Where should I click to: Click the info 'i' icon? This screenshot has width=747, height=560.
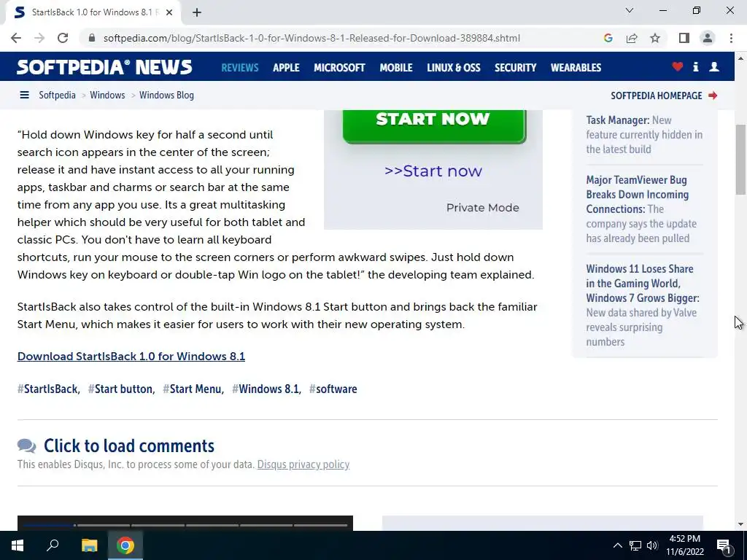(695, 66)
